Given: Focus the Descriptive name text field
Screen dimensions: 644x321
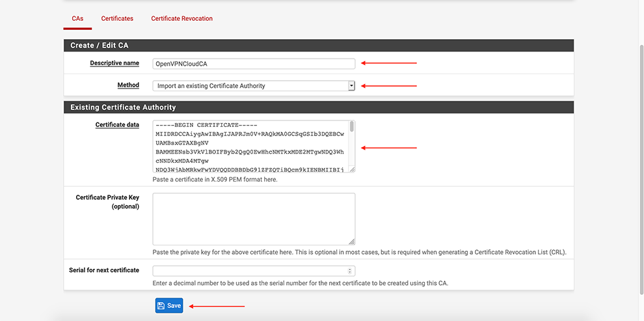Looking at the screenshot, I should pyautogui.click(x=254, y=64).
